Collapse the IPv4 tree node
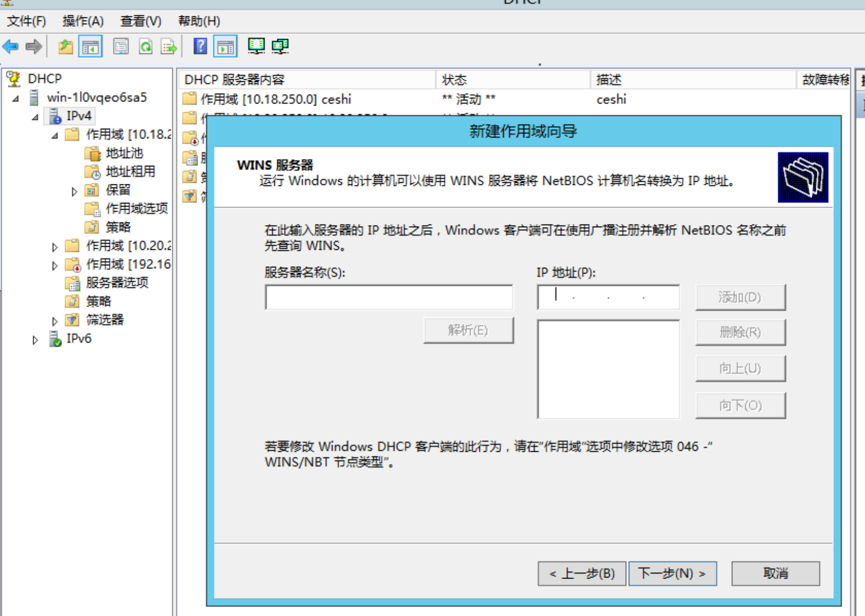Viewport: 865px width, 616px height. coord(35,117)
